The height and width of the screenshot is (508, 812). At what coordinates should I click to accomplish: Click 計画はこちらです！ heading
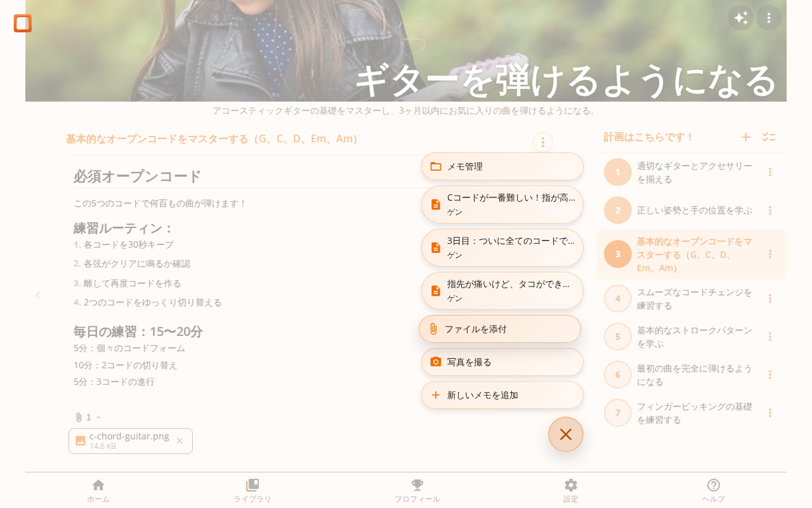pyautogui.click(x=649, y=137)
